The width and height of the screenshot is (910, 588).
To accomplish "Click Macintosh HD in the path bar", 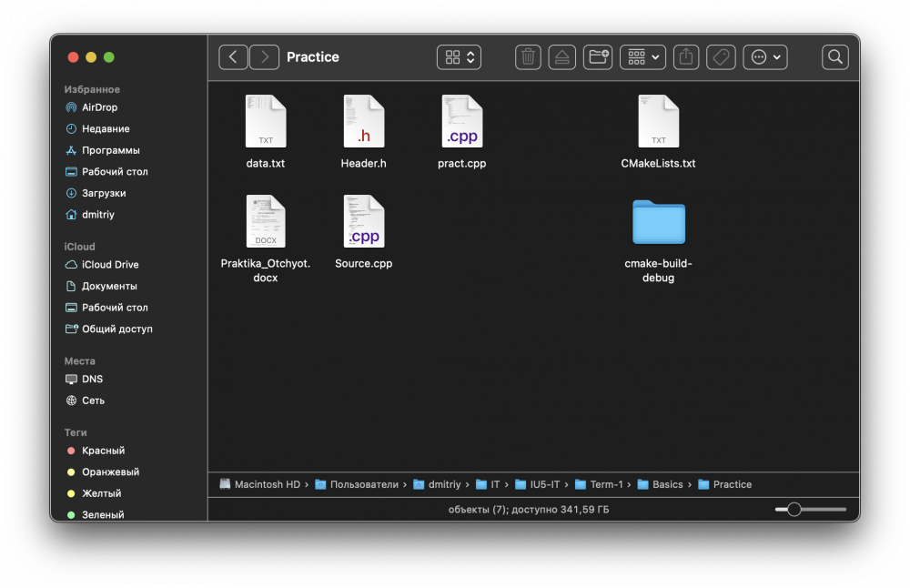I will pyautogui.click(x=266, y=484).
